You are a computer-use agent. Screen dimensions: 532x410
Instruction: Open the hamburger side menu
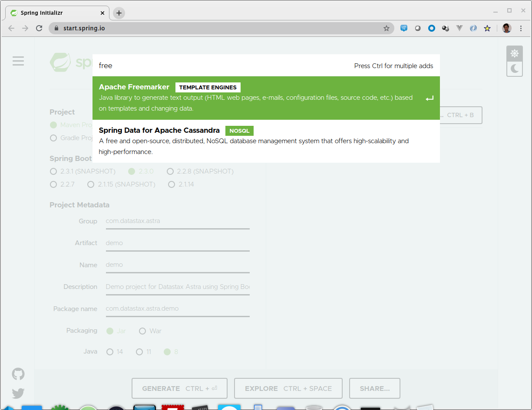[18, 61]
